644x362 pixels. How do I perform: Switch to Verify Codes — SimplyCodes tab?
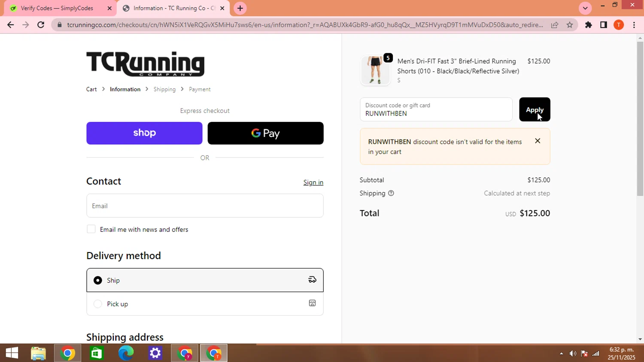(58, 8)
